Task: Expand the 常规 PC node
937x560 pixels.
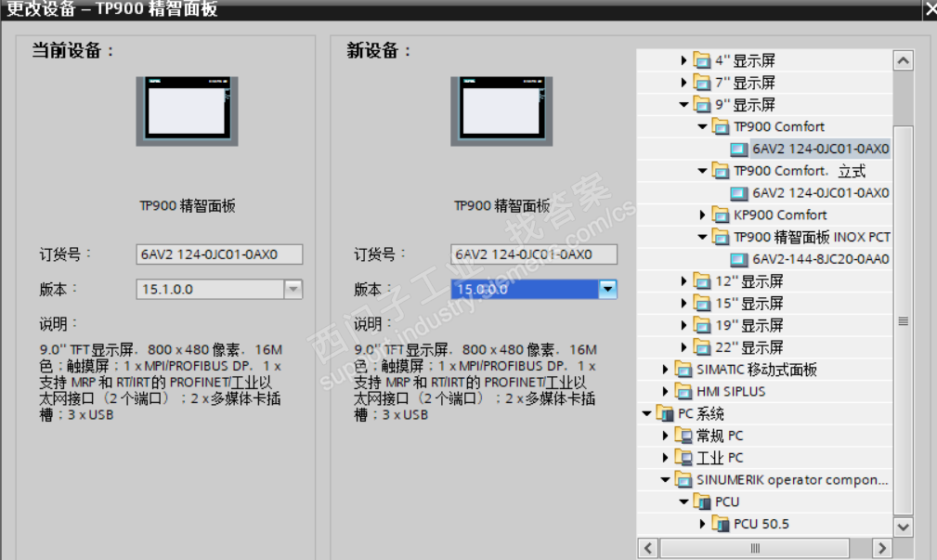Action: [665, 436]
